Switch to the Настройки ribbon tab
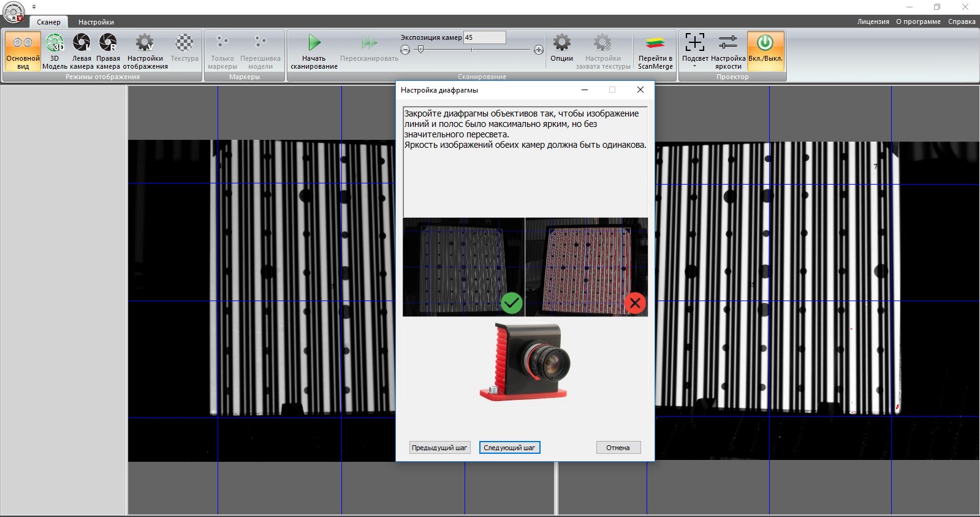980x517 pixels. click(x=96, y=22)
